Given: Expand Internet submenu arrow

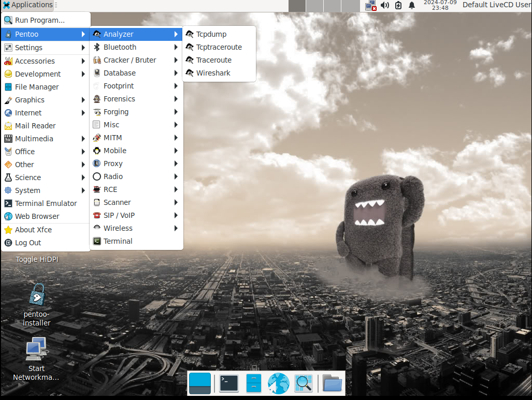Looking at the screenshot, I should coord(83,113).
